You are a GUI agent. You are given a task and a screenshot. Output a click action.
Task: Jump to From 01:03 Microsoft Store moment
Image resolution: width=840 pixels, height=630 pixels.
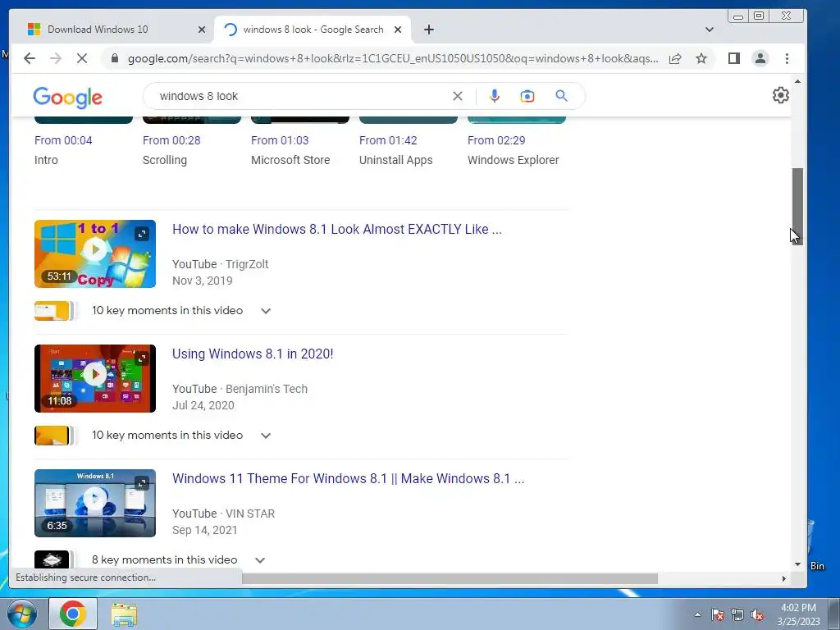280,140
